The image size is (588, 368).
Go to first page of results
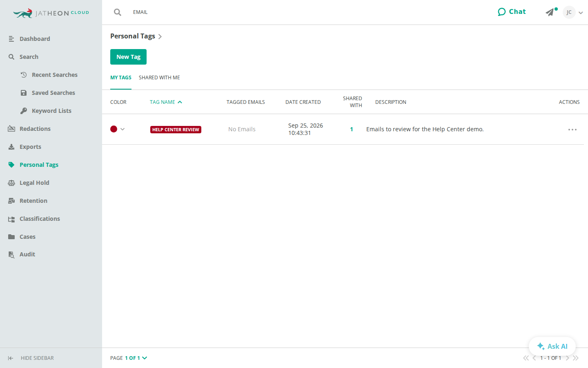coord(526,358)
